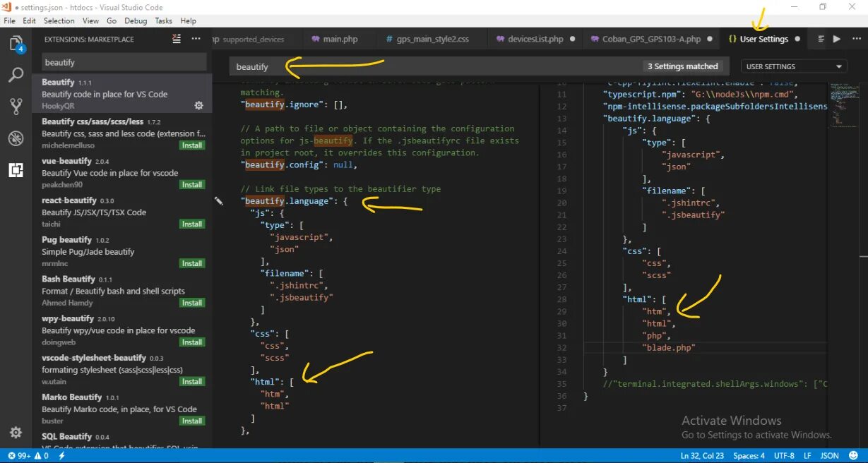Click "beautify.config" key in default settings
This screenshot has height=463, width=868.
point(286,164)
